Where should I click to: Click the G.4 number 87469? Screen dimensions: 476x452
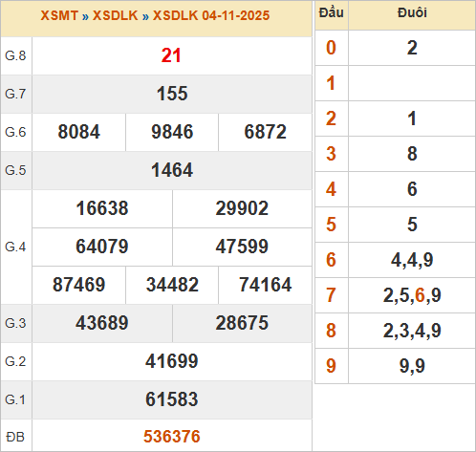pyautogui.click(x=78, y=285)
